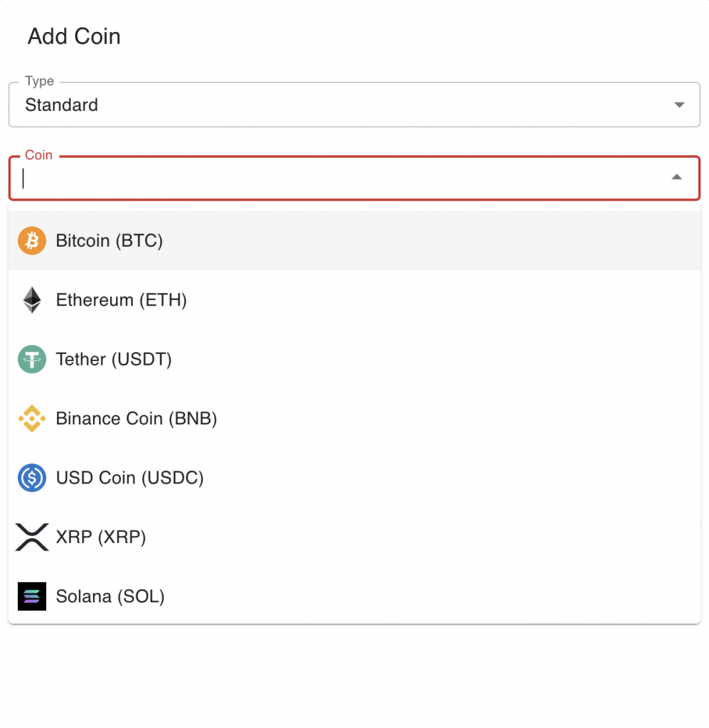Click the green Tether logo icon
709x728 pixels.
32,359
